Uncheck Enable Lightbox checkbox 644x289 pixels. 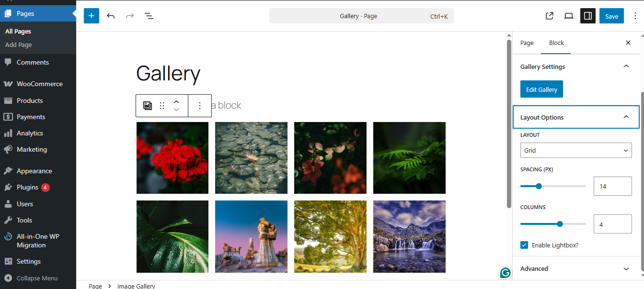pyautogui.click(x=524, y=245)
